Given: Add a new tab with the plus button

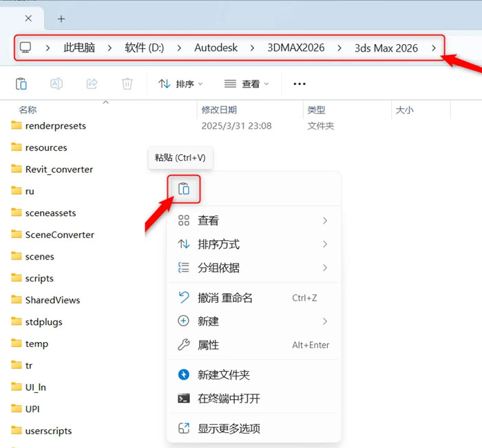Looking at the screenshot, I should click(61, 19).
